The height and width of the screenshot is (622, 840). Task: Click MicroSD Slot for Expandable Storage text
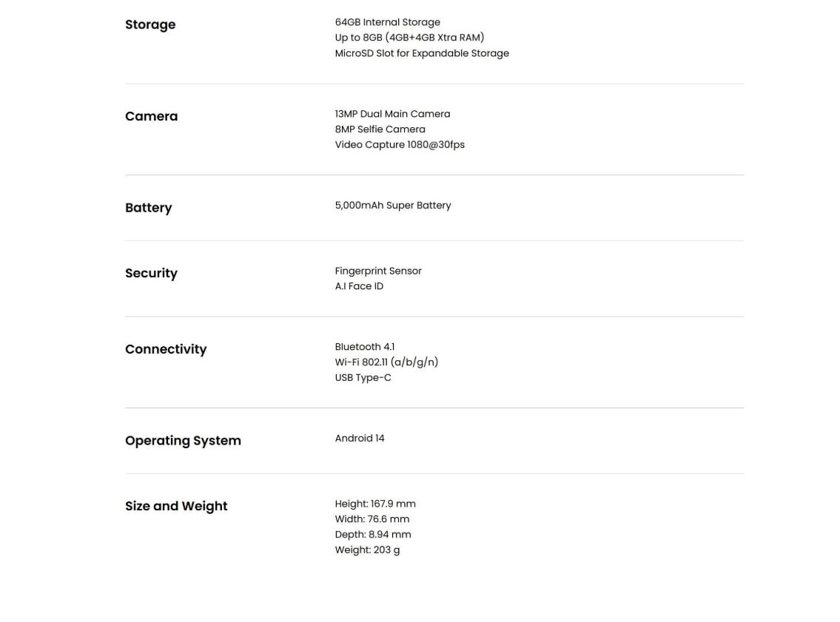click(x=422, y=53)
